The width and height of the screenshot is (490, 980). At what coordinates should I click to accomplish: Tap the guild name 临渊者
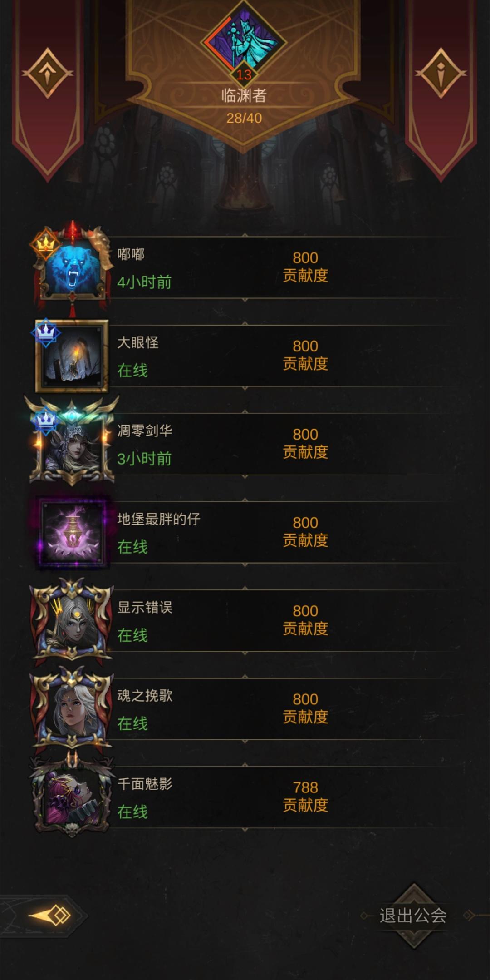pos(244,95)
